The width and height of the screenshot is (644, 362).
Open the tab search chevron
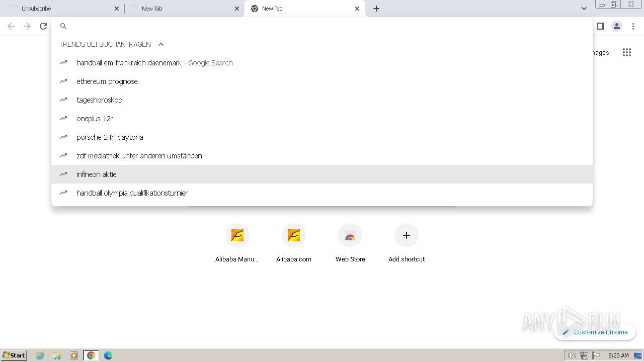584,9
